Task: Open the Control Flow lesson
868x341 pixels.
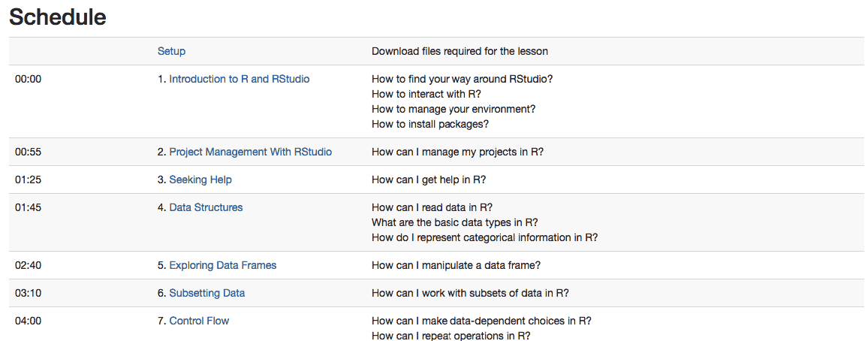Action: (199, 321)
